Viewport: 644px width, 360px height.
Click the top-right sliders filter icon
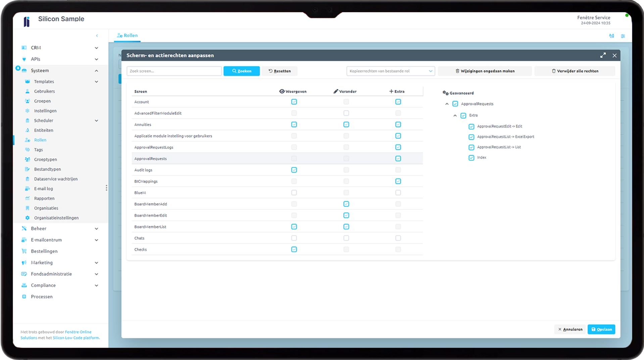point(623,36)
